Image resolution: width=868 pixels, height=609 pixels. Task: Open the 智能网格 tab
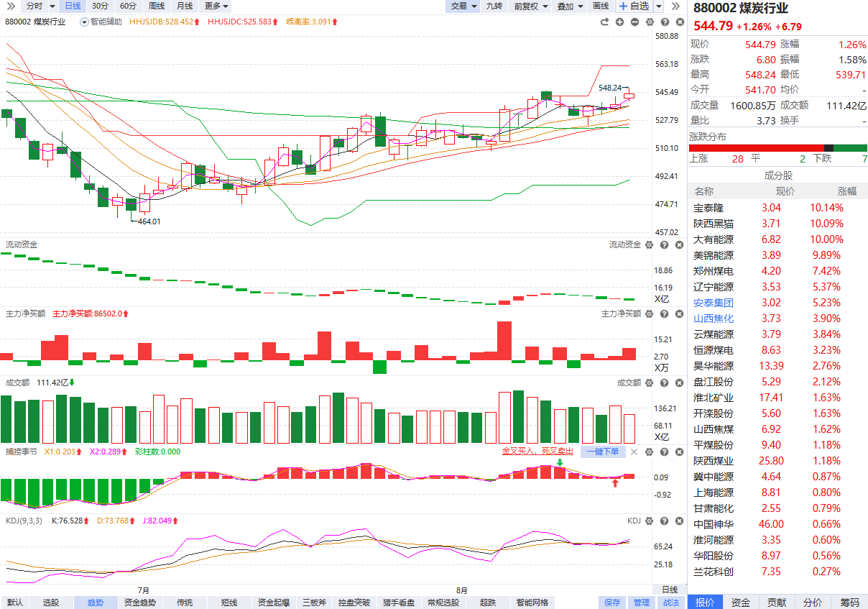click(x=532, y=603)
